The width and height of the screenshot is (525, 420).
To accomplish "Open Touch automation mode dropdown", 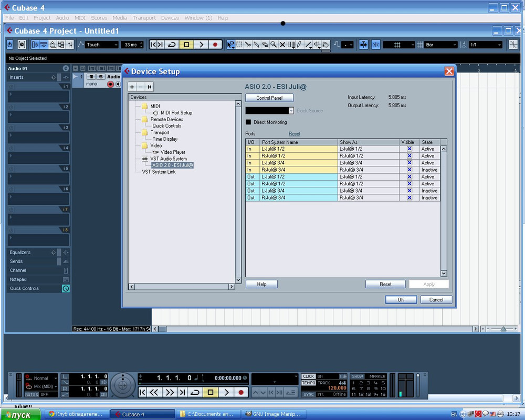I will coord(102,45).
